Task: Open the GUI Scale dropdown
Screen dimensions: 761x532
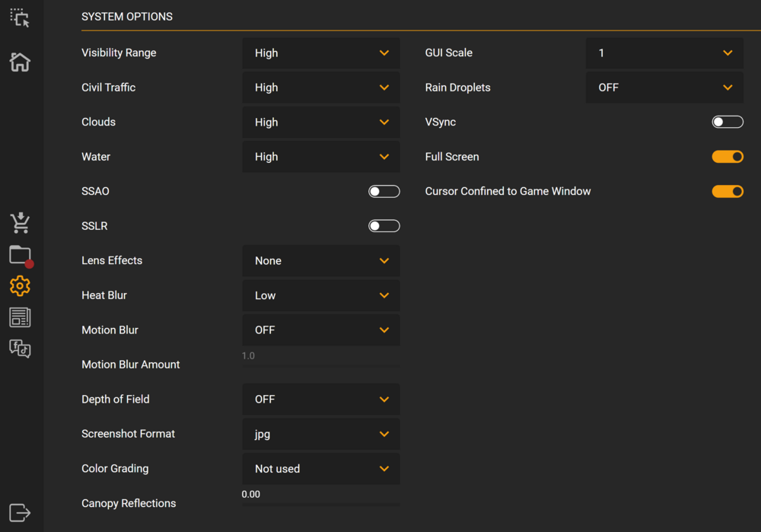Action: pos(664,53)
